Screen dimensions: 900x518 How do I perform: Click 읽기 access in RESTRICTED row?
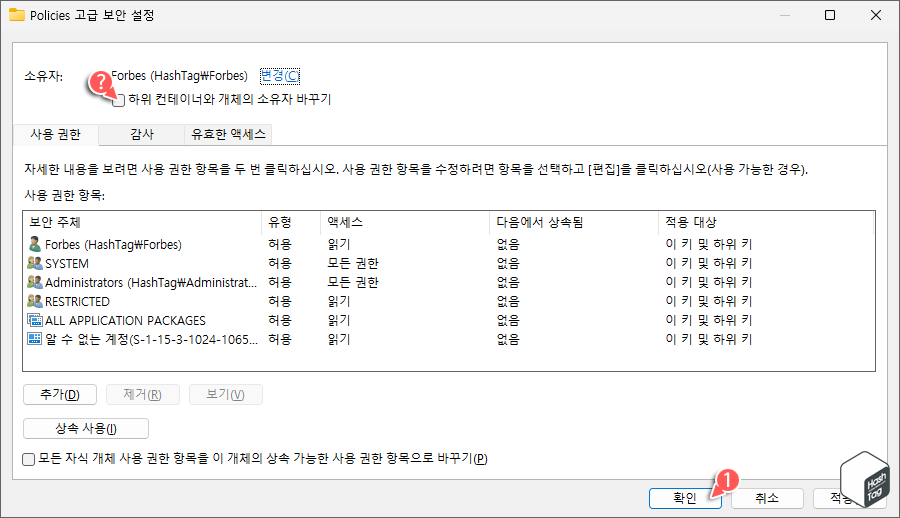[339, 301]
